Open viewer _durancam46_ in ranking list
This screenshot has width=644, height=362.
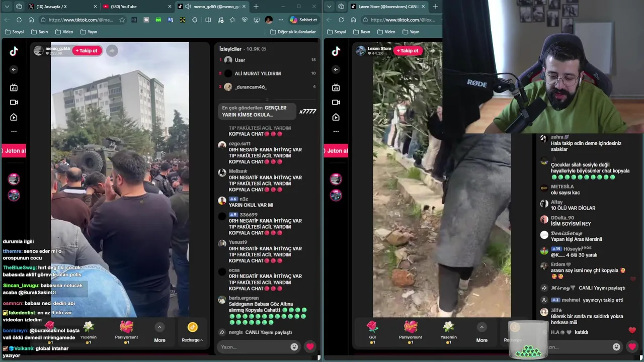251,87
